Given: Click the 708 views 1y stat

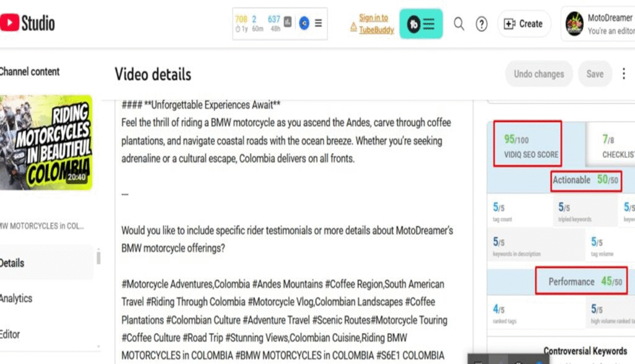Looking at the screenshot, I should (241, 24).
